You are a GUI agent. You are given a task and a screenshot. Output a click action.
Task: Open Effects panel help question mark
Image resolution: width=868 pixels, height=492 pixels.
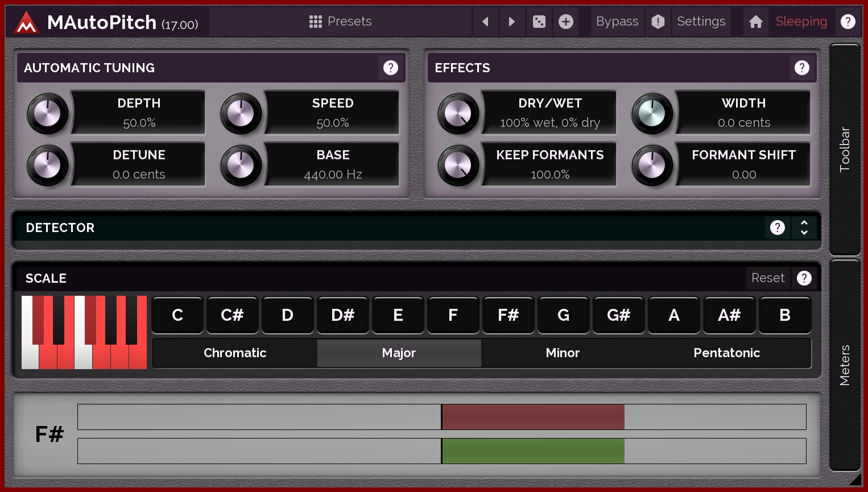[x=802, y=68]
